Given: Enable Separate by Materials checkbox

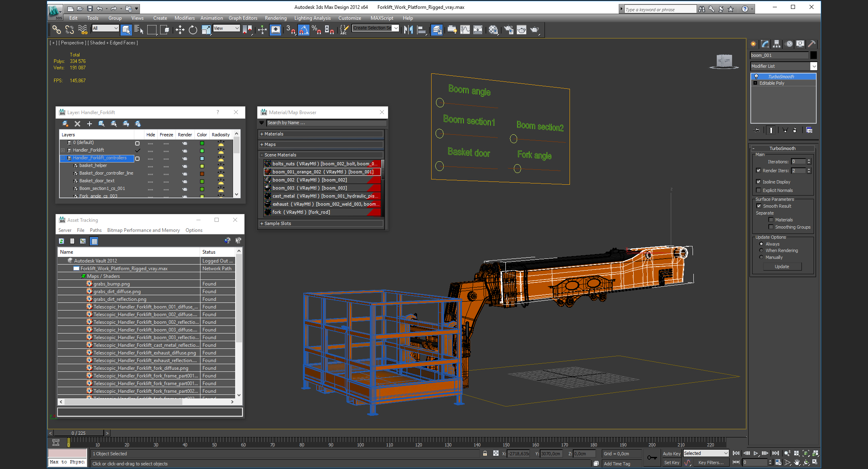Looking at the screenshot, I should click(x=771, y=220).
